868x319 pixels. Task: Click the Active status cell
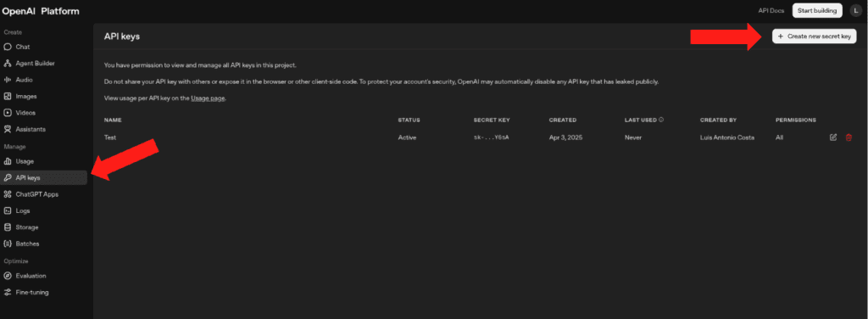(407, 137)
